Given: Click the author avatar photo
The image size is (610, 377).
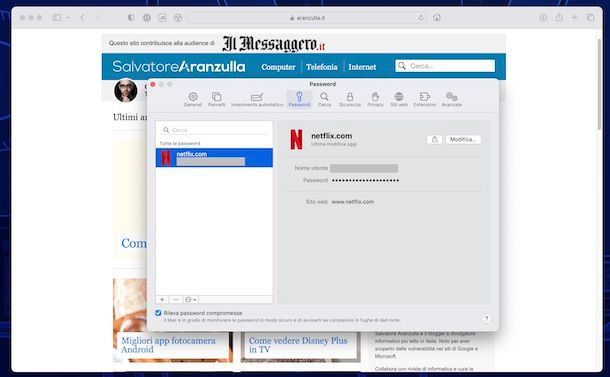Looking at the screenshot, I should (126, 90).
